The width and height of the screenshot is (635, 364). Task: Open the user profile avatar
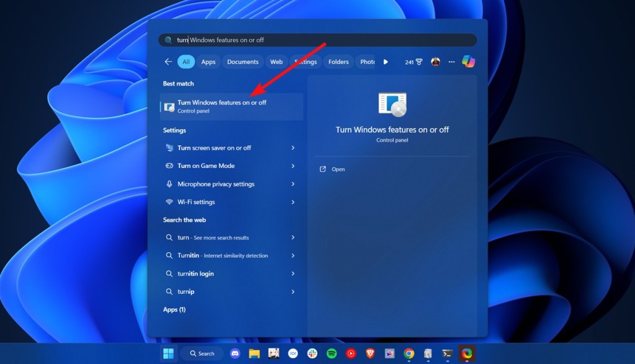click(x=435, y=61)
